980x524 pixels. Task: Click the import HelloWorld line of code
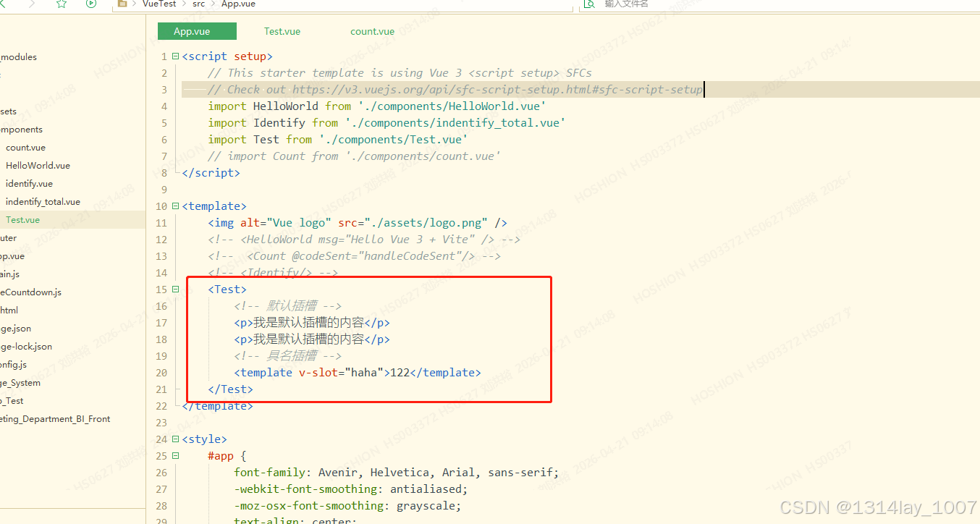click(x=377, y=106)
